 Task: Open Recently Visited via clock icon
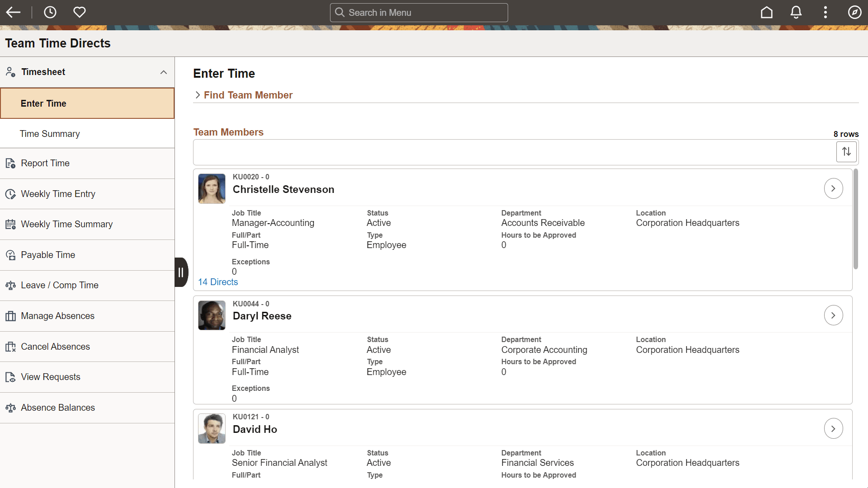50,12
